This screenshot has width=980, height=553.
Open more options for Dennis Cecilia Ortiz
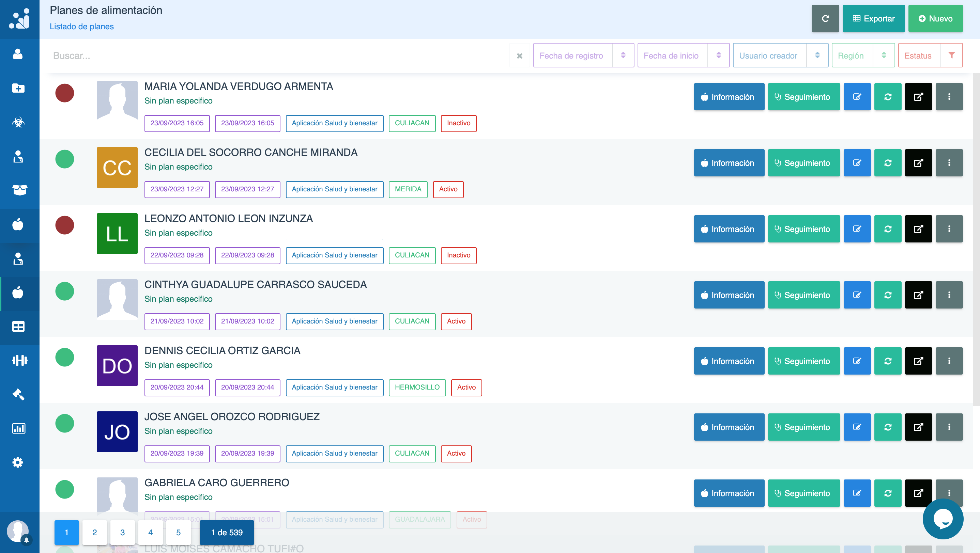(x=949, y=361)
